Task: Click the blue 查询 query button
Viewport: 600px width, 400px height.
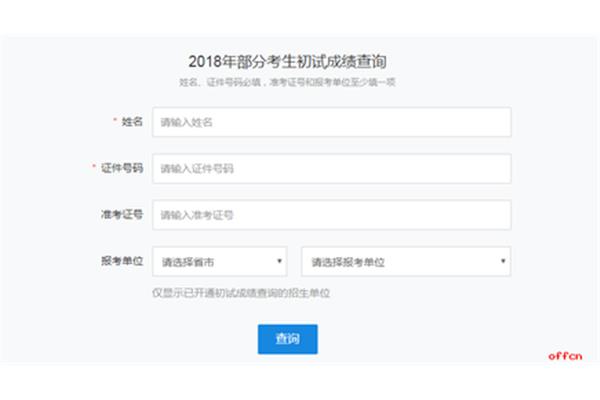Action: [288, 339]
